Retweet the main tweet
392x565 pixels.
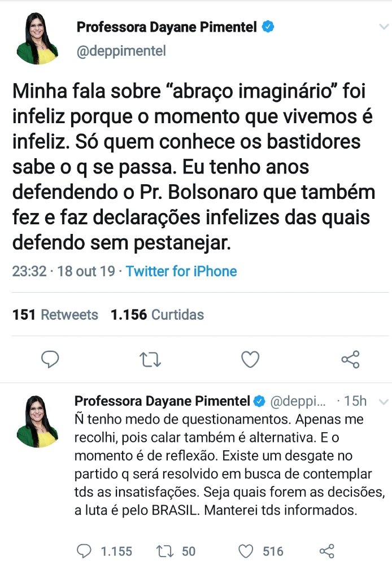tap(150, 359)
